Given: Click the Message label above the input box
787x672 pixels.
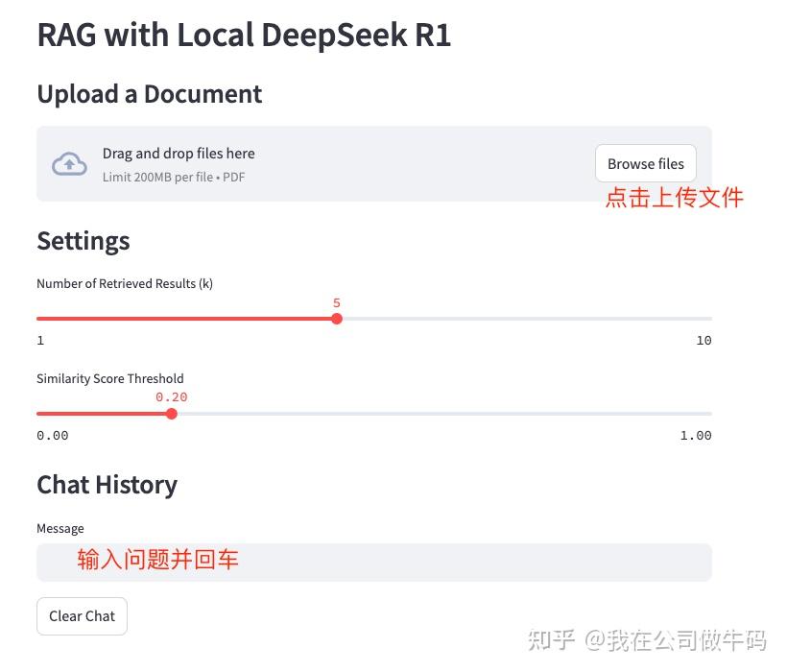Looking at the screenshot, I should 60,528.
